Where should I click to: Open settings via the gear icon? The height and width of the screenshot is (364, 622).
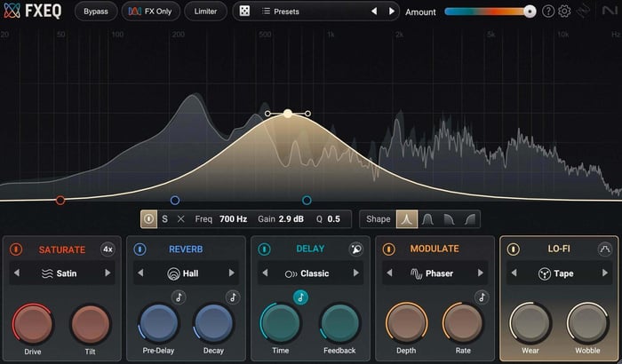[x=564, y=12]
